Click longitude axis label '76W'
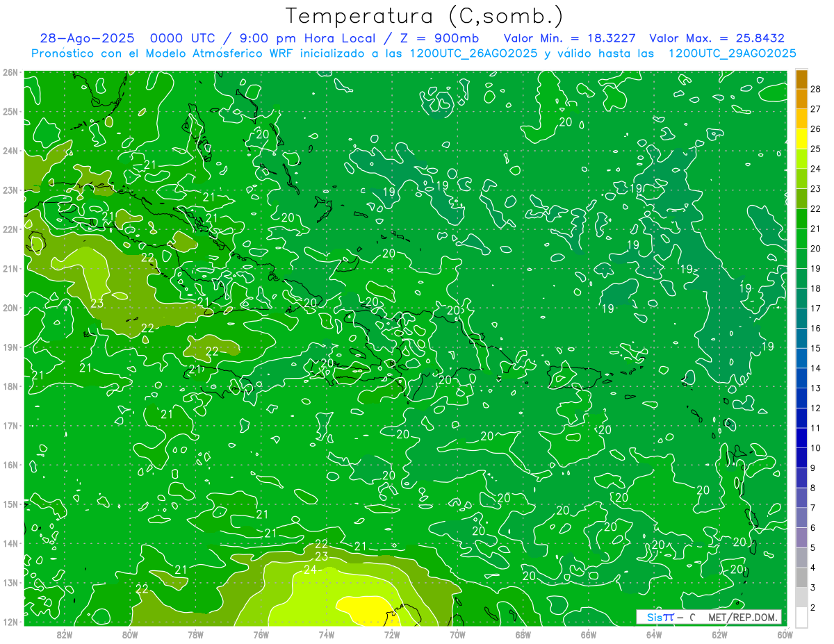 coord(261,634)
